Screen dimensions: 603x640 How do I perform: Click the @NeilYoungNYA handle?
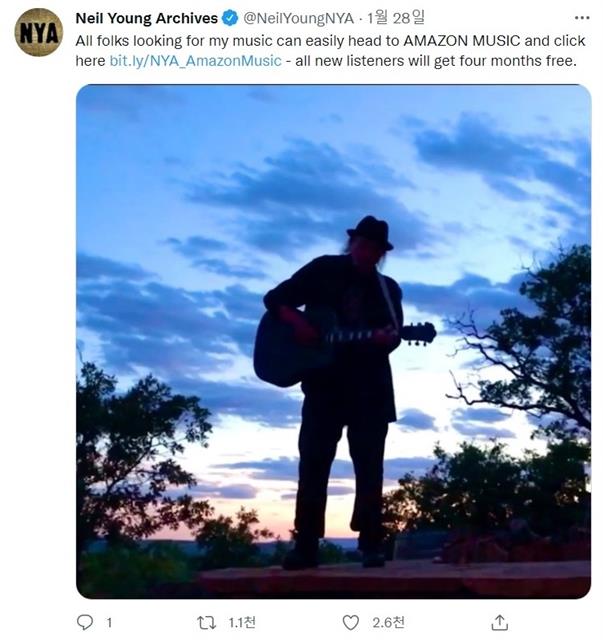tap(298, 18)
